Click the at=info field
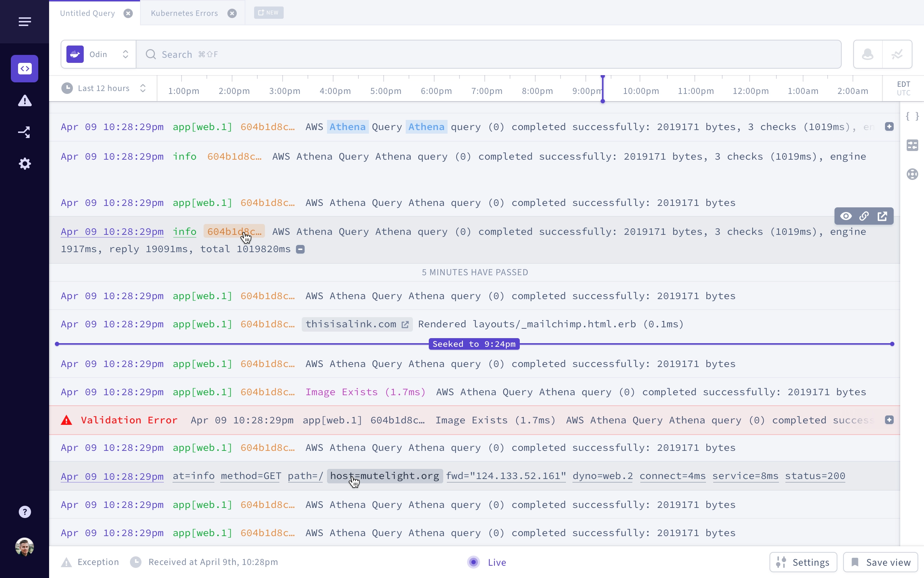Viewport: 924px width, 578px height. (x=193, y=476)
